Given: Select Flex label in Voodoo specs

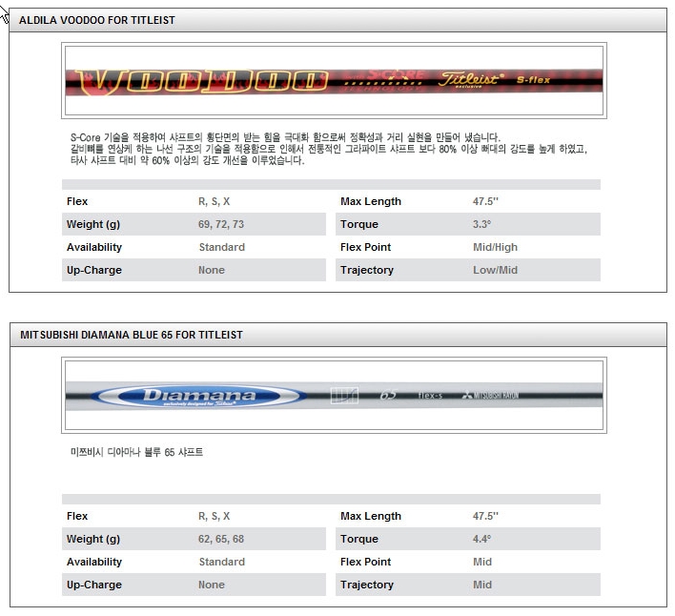Looking at the screenshot, I should pos(77,201).
